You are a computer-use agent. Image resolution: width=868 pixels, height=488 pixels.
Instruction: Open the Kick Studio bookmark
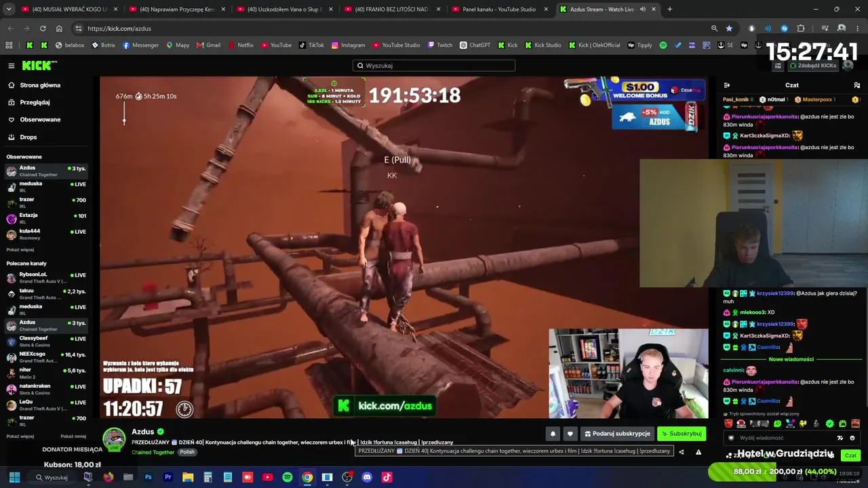542,45
